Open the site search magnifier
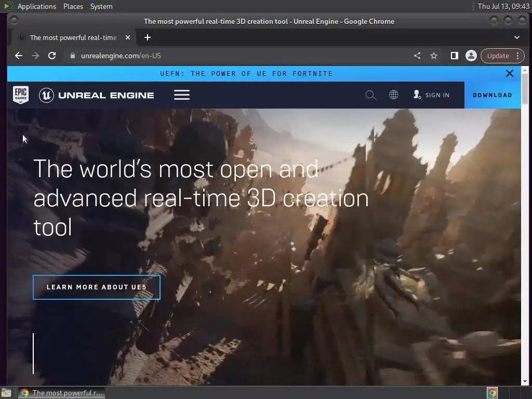This screenshot has width=532, height=399. pos(371,95)
